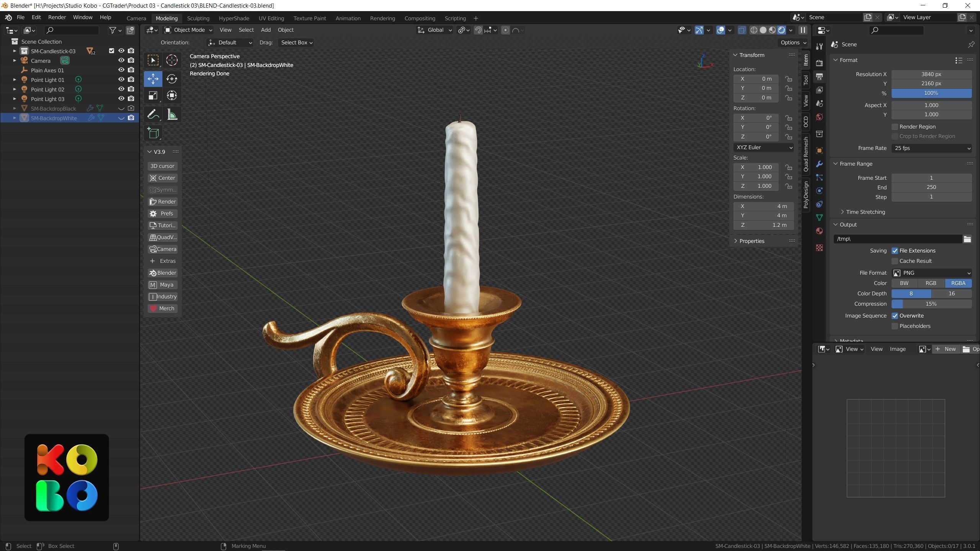
Task: Select the Select Box tool icon
Action: 153,60
